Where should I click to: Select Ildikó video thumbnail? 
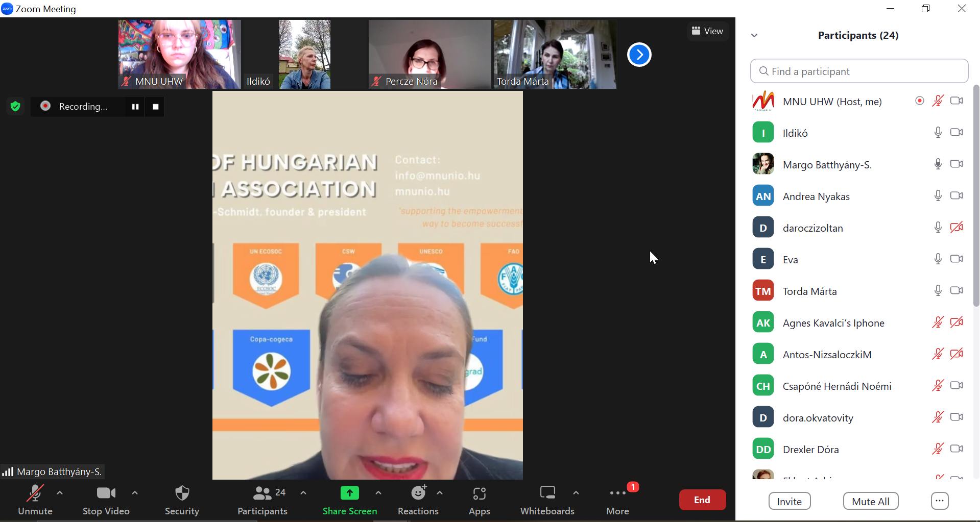click(x=304, y=54)
